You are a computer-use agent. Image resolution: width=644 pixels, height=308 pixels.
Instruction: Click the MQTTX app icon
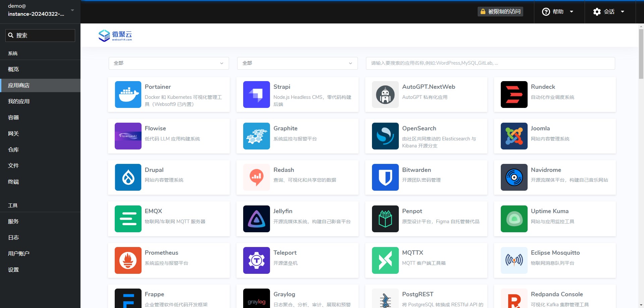click(385, 260)
